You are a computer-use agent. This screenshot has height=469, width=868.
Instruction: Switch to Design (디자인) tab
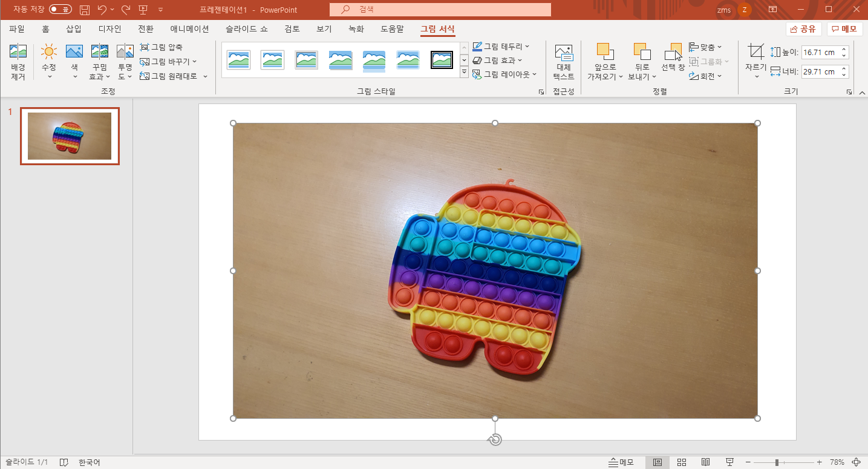coord(110,28)
